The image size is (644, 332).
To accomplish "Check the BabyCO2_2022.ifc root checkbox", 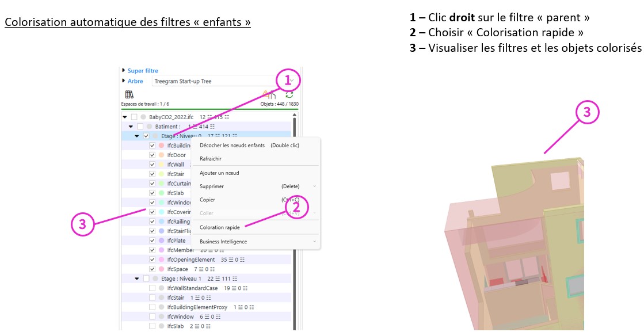I will click(134, 117).
